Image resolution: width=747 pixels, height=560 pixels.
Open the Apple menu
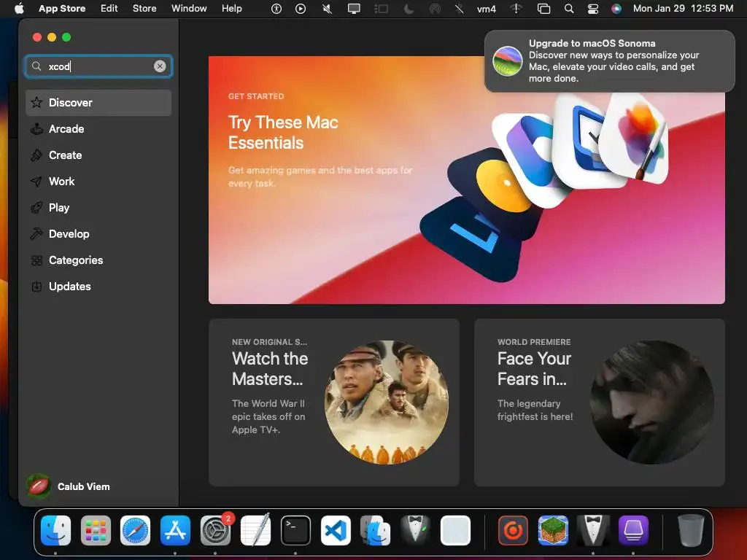pos(19,9)
